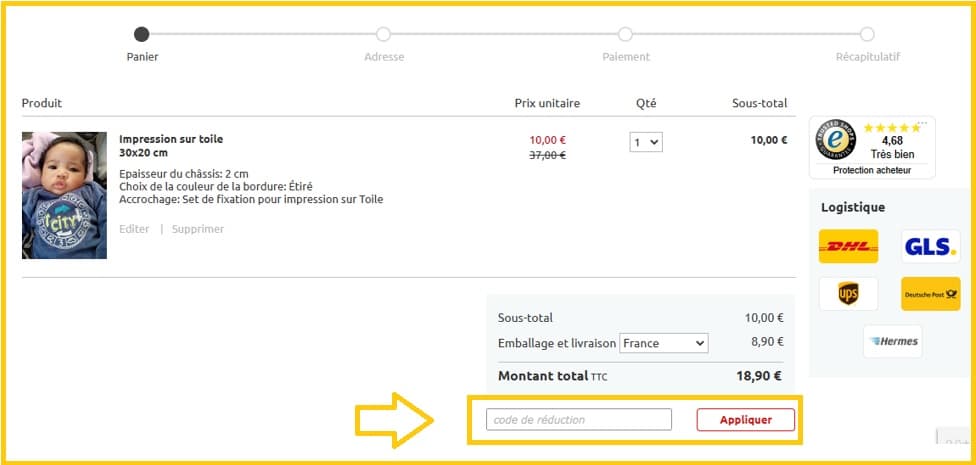Click the yellow arrow pointing to coupon field
The height and width of the screenshot is (465, 976).
397,419
